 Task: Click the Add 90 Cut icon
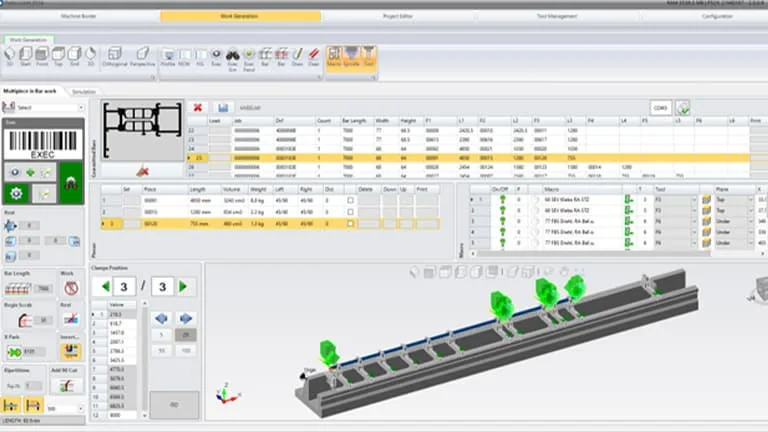[x=67, y=385]
